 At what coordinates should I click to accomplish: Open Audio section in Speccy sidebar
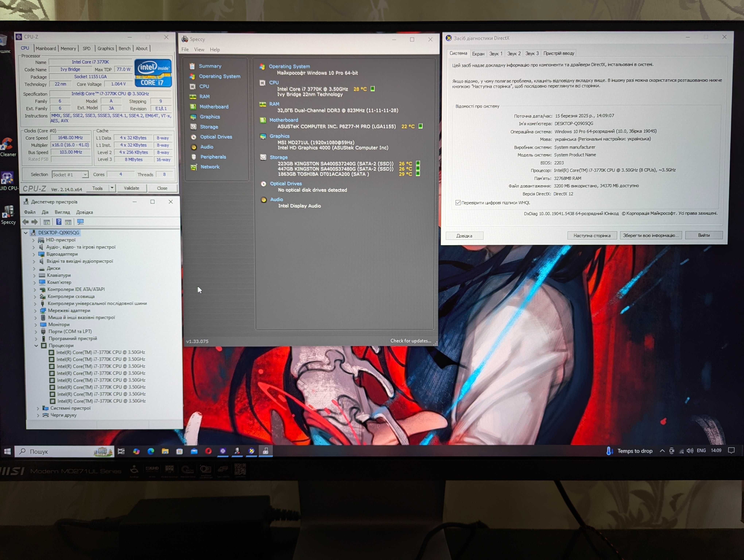207,147
